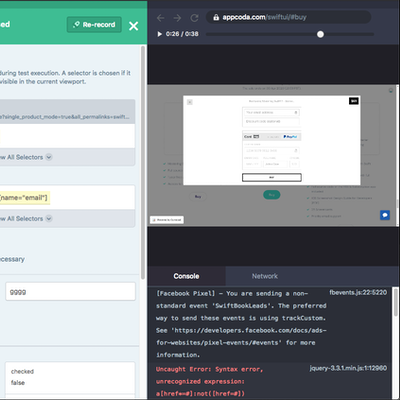Close the checkout modal in preview
The width and height of the screenshot is (400, 400).
coord(190,102)
